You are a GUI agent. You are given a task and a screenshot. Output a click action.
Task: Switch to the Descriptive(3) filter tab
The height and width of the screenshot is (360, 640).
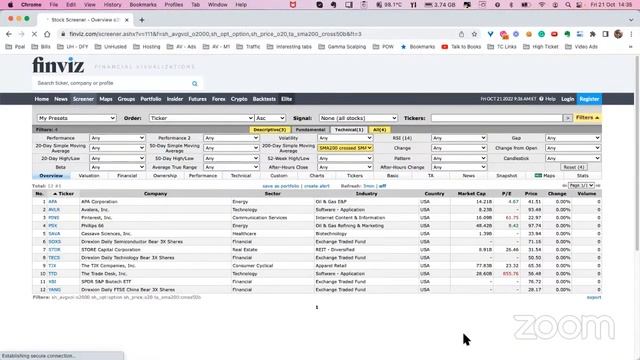point(270,130)
